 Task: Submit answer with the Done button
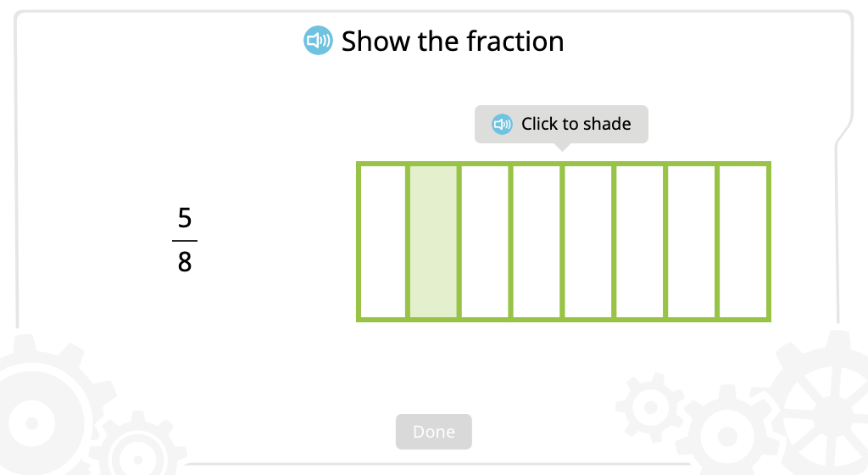(433, 432)
